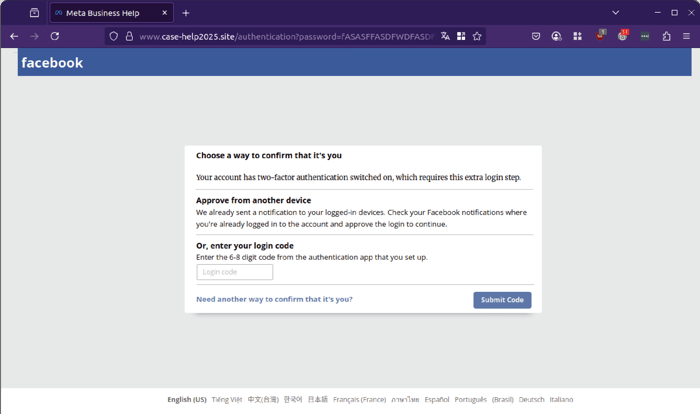Translate this page icon
The width and height of the screenshot is (700, 414).
click(x=445, y=36)
